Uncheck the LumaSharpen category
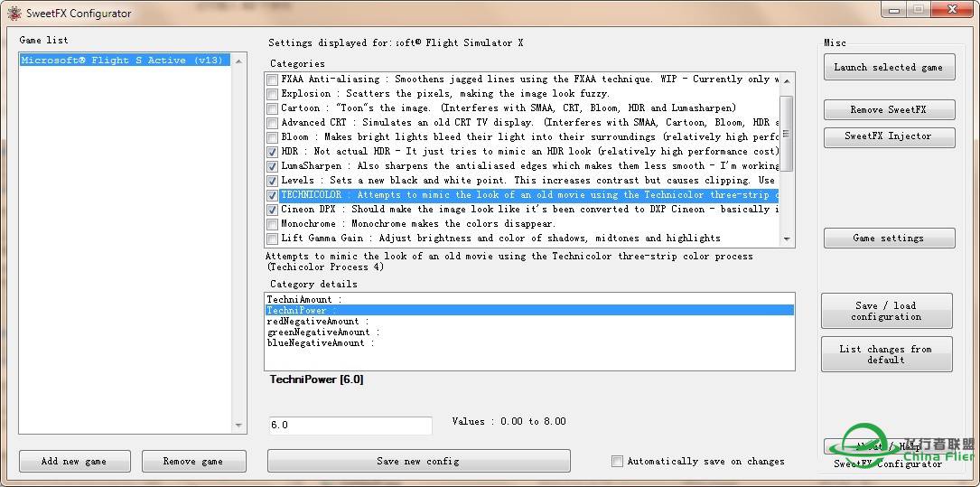Viewport: 980px width, 487px height. pos(273,166)
